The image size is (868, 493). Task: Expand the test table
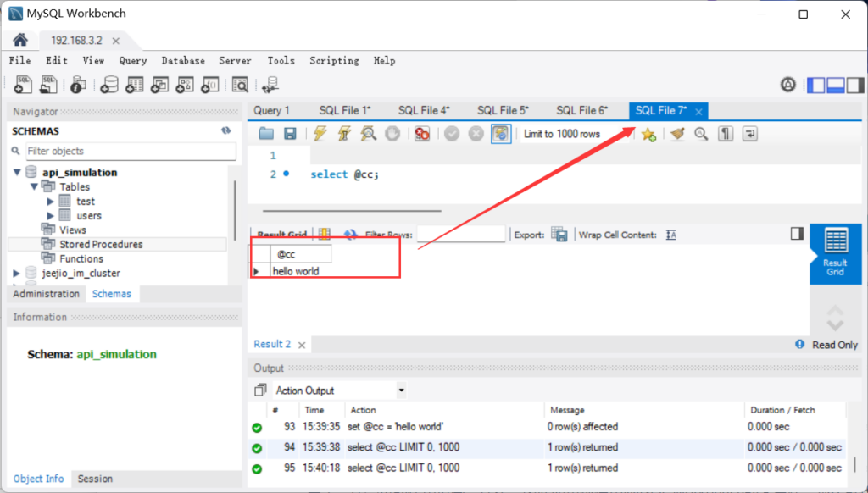[x=50, y=202]
